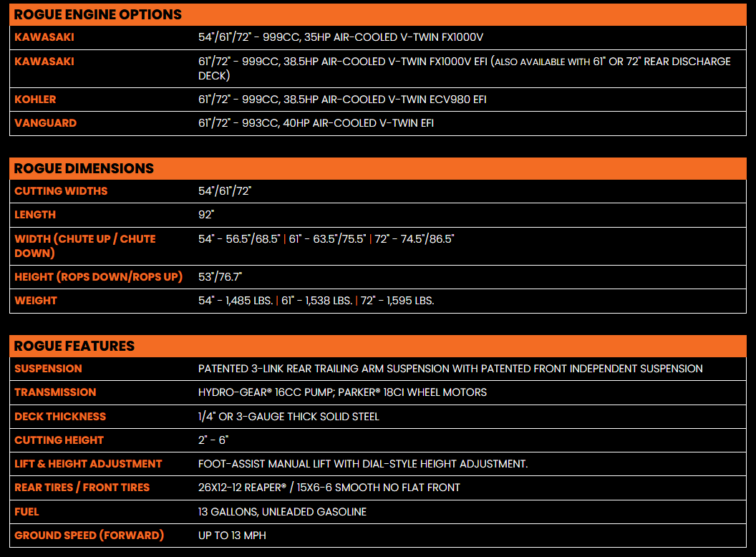Image resolution: width=756 pixels, height=557 pixels.
Task: Click the Height (ROPS Down/ROPS Up) label
Action: pyautogui.click(x=98, y=277)
